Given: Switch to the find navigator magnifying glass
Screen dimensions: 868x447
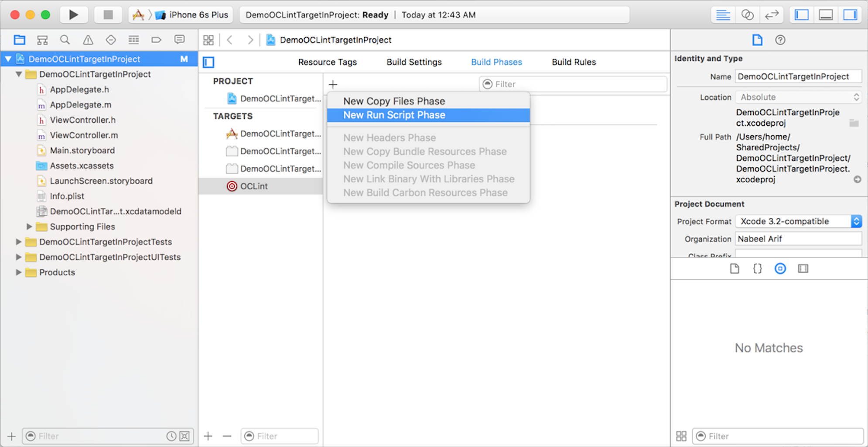Looking at the screenshot, I should tap(65, 40).
